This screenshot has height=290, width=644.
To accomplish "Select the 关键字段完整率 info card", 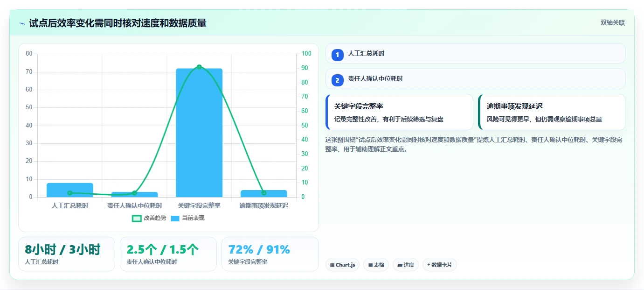I will (399, 112).
